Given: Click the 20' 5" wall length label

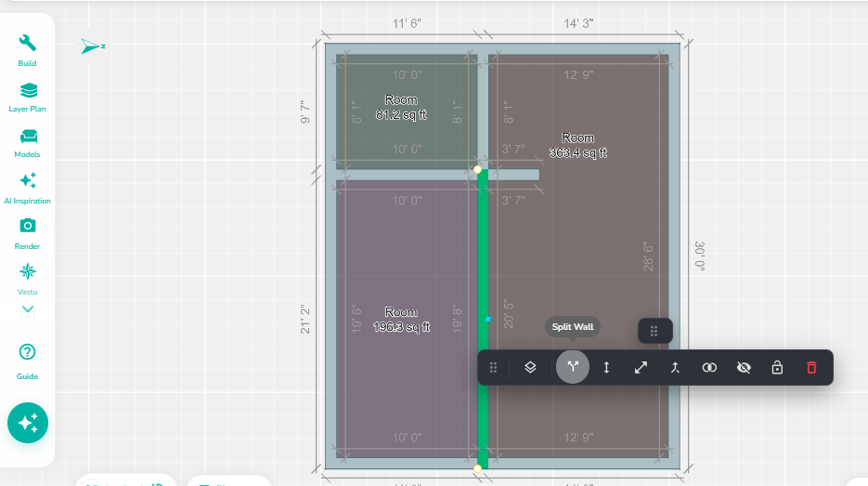Looking at the screenshot, I should [x=508, y=315].
